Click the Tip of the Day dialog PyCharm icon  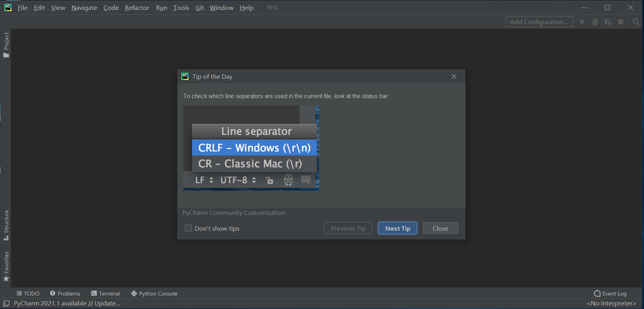coord(185,76)
